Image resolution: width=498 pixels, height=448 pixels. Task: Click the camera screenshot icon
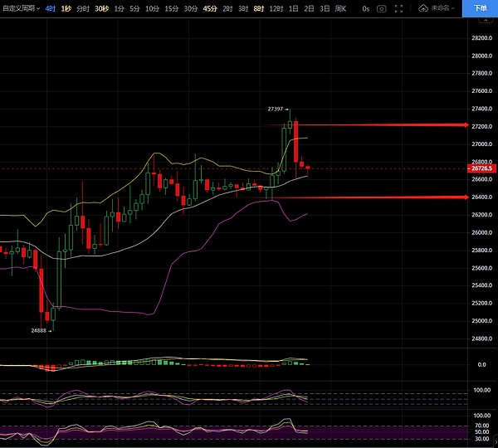pos(381,7)
